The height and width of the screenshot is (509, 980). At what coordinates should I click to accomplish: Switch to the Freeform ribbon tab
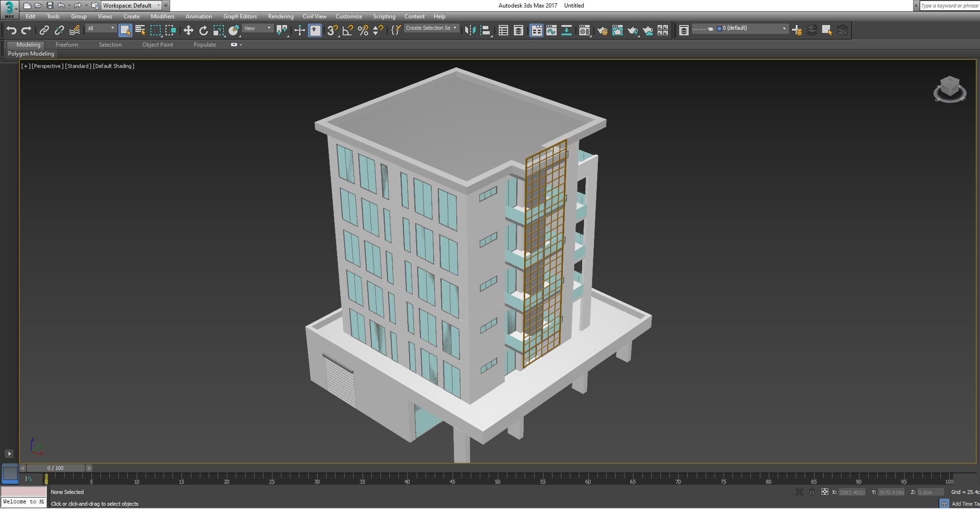(66, 44)
